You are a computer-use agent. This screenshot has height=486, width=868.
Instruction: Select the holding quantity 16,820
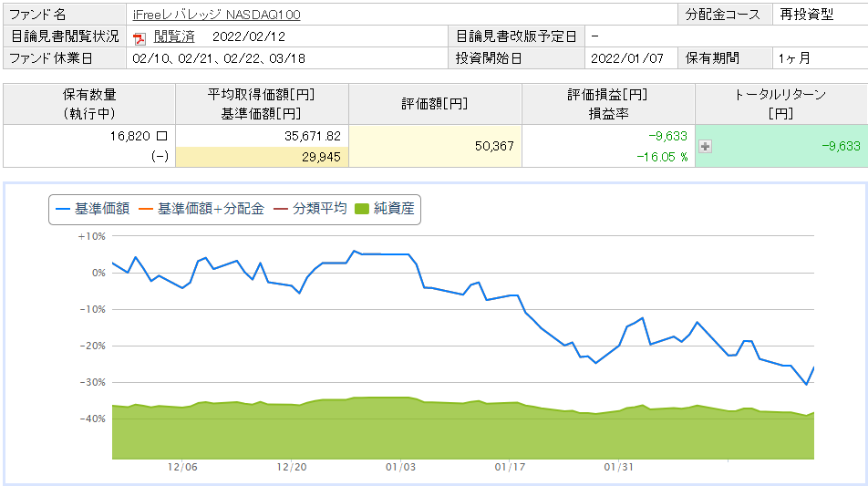(x=130, y=136)
